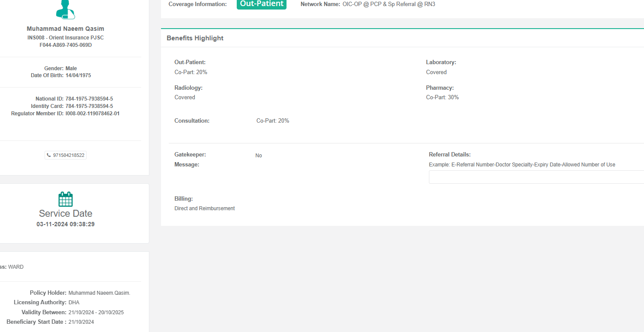This screenshot has height=332, width=644.
Task: Select the patient name Muhammad Naeem Qasim
Action: coord(65,29)
